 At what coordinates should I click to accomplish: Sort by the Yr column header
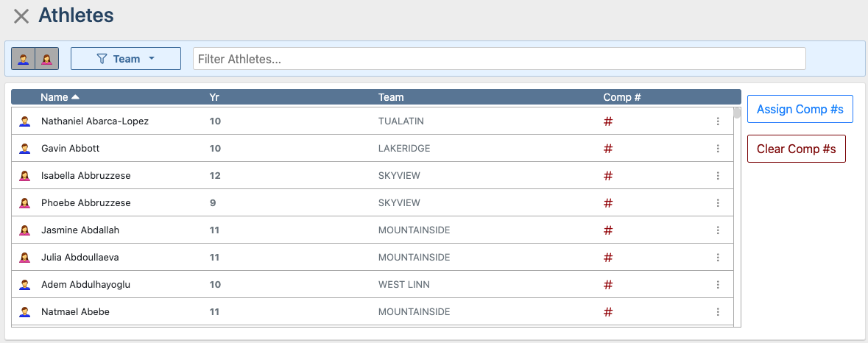[x=214, y=97]
